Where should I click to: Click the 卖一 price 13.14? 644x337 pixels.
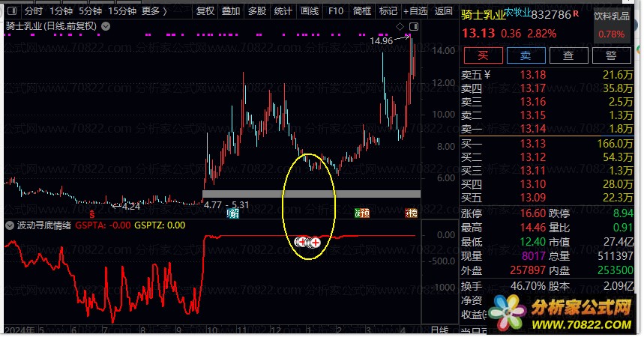[x=533, y=129]
